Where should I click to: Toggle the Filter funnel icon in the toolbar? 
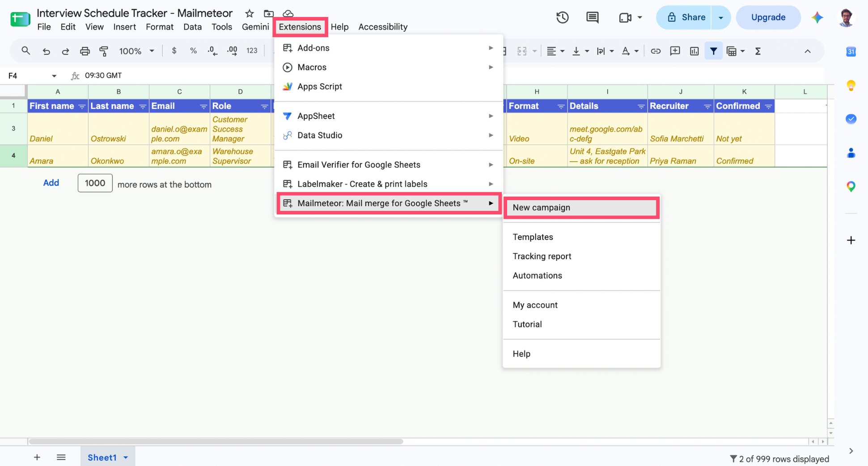[713, 51]
